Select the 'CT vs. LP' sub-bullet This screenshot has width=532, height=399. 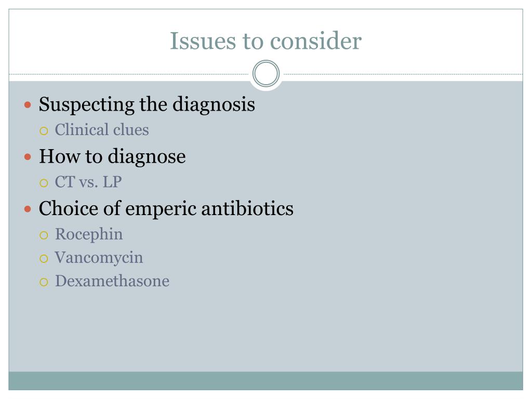click(x=88, y=182)
